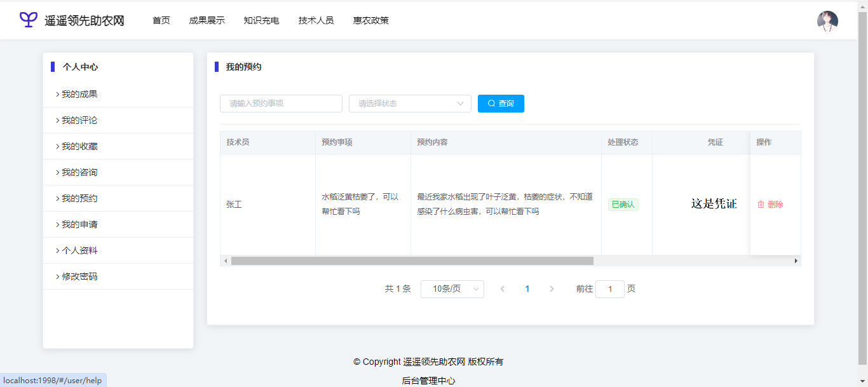Click the horizontal table scrollbar
Screen dimensions: 868x387
point(412,261)
